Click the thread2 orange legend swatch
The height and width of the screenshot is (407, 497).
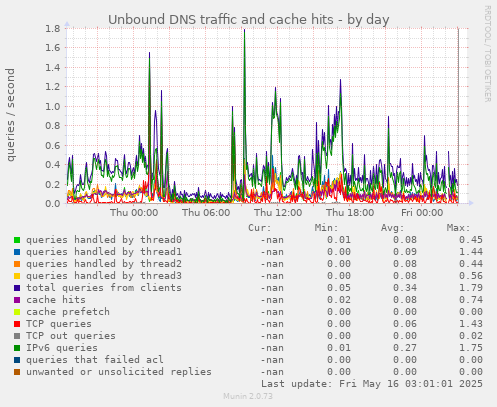(17, 264)
